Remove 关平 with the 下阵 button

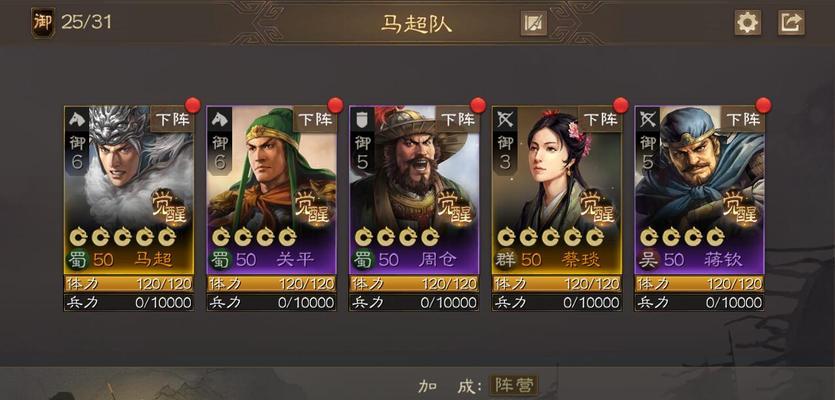[x=315, y=119]
